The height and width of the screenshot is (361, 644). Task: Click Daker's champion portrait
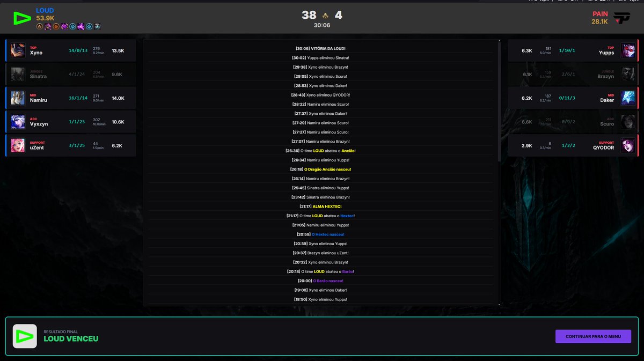tap(627, 98)
